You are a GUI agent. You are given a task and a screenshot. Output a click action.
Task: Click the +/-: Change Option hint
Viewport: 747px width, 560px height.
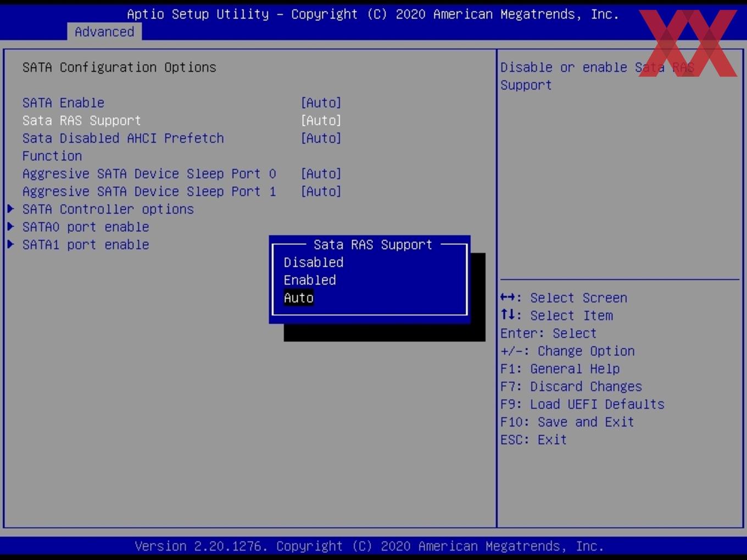(x=567, y=351)
